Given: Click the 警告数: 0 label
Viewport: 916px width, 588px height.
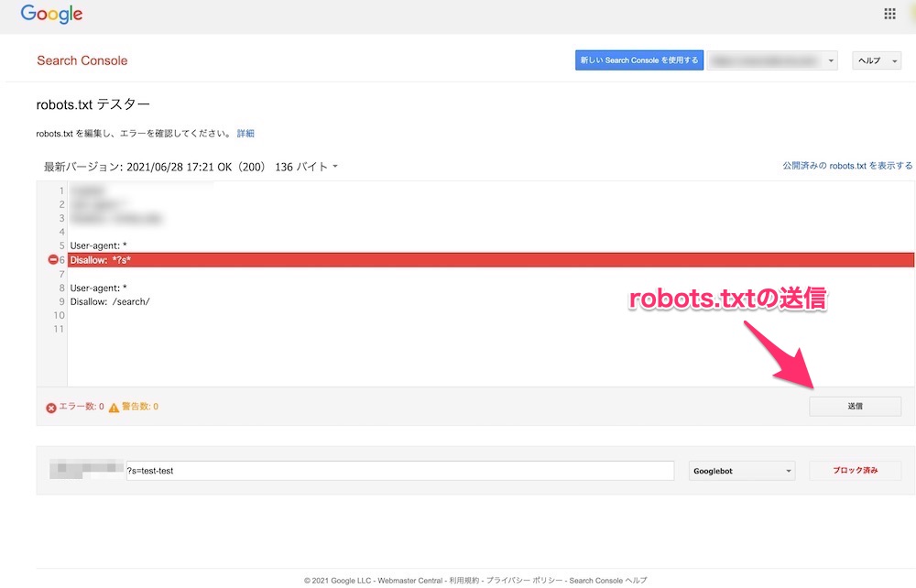Looking at the screenshot, I should 139,407.
